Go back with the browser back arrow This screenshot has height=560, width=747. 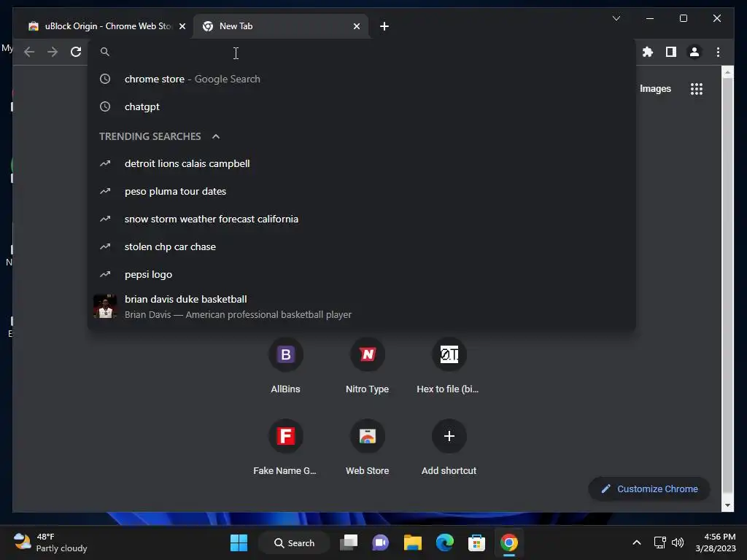[29, 52]
